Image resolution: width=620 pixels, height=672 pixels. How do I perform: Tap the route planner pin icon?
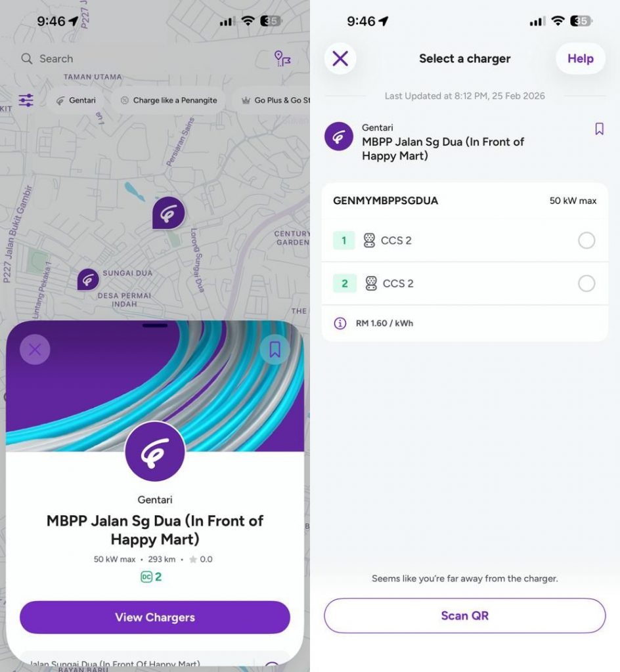point(282,58)
